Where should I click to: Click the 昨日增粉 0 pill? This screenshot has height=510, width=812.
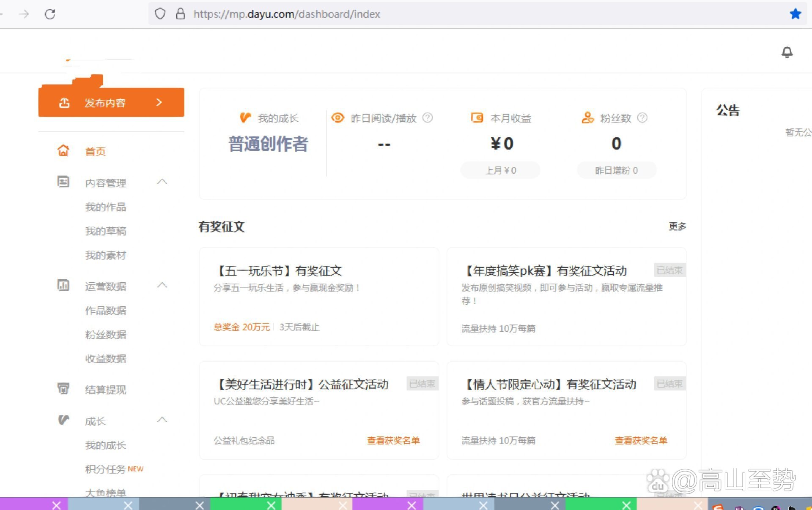617,170
